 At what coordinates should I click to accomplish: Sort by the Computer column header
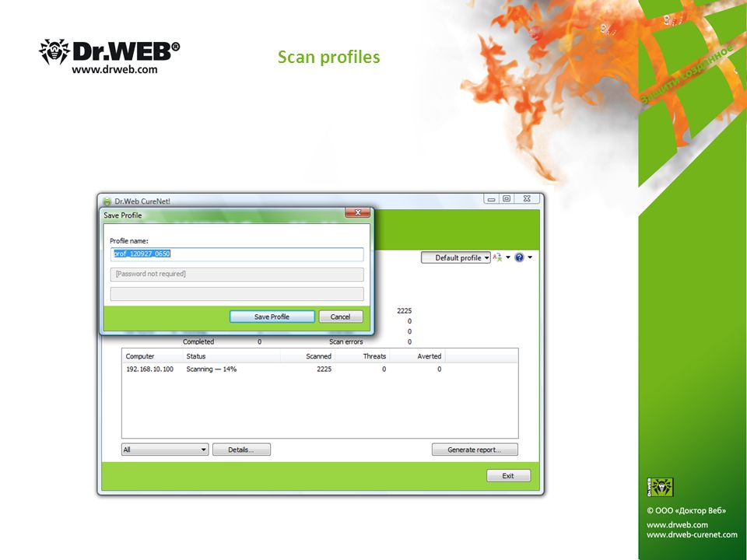(153, 356)
